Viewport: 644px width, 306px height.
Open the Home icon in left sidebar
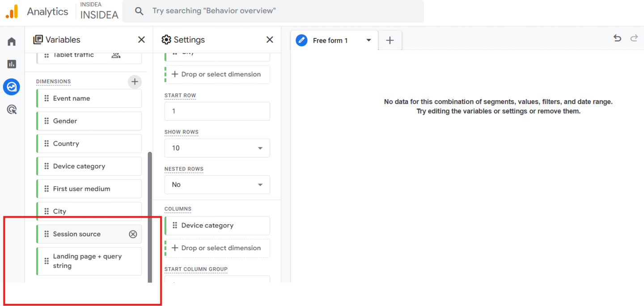pyautogui.click(x=12, y=42)
